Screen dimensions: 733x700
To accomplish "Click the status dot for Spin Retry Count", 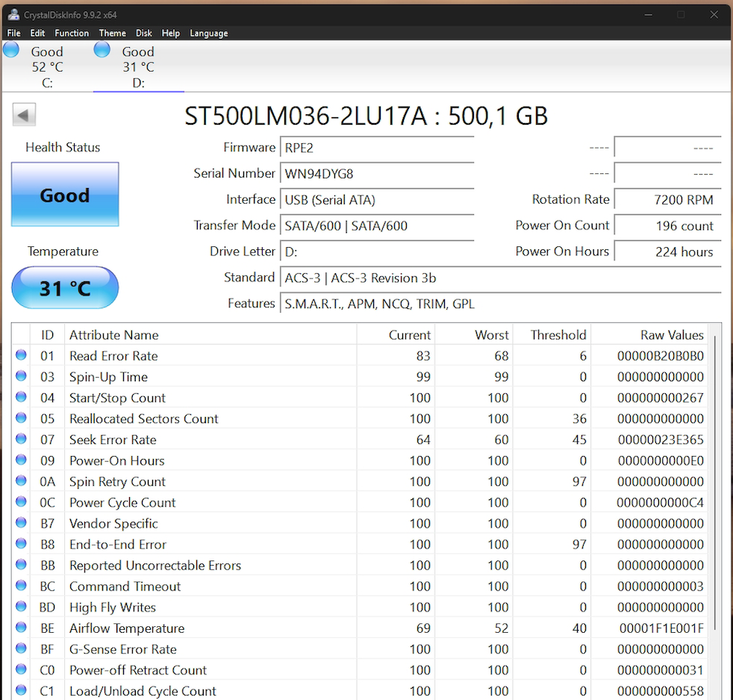I will (x=21, y=481).
